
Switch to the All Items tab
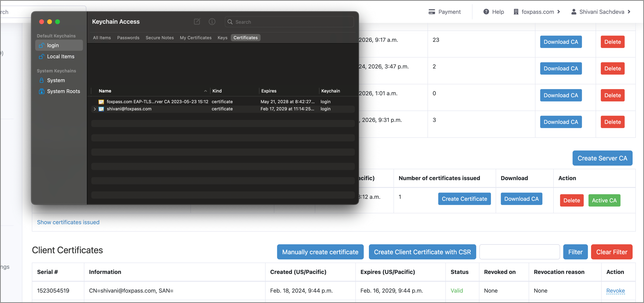pos(102,37)
